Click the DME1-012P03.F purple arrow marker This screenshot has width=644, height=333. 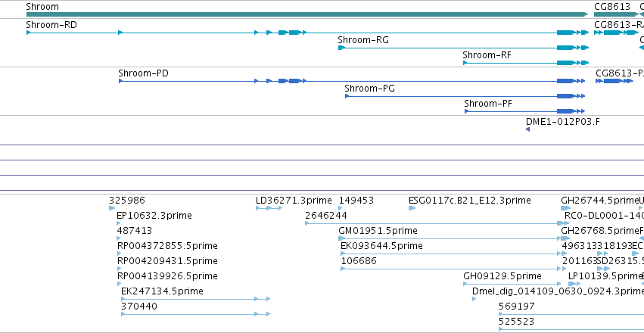tap(527, 129)
